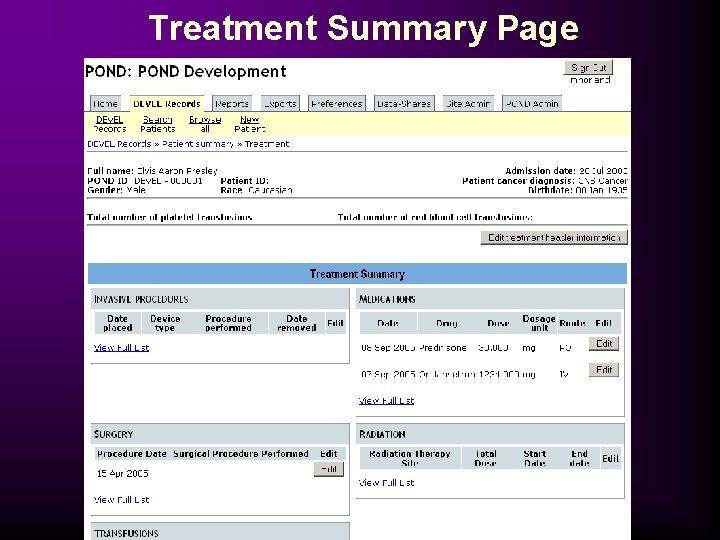Screen dimensions: 720x540
Task: Click the Total Dose column header
Action: [x=485, y=458]
